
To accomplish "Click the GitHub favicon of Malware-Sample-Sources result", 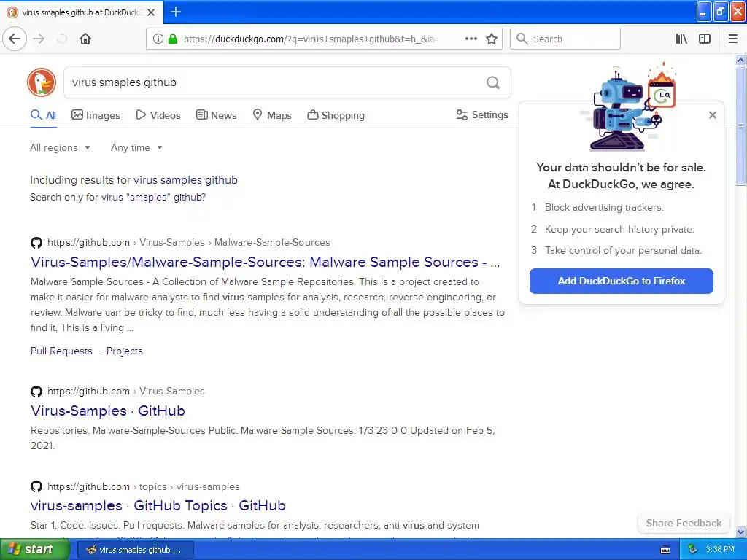I will tap(36, 242).
